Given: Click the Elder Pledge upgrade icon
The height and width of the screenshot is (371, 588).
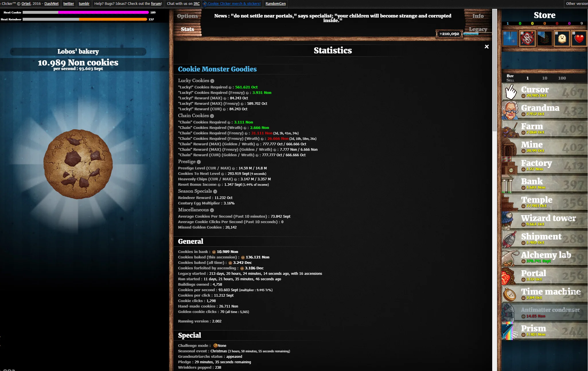Looking at the screenshot, I should pyautogui.click(x=527, y=38).
